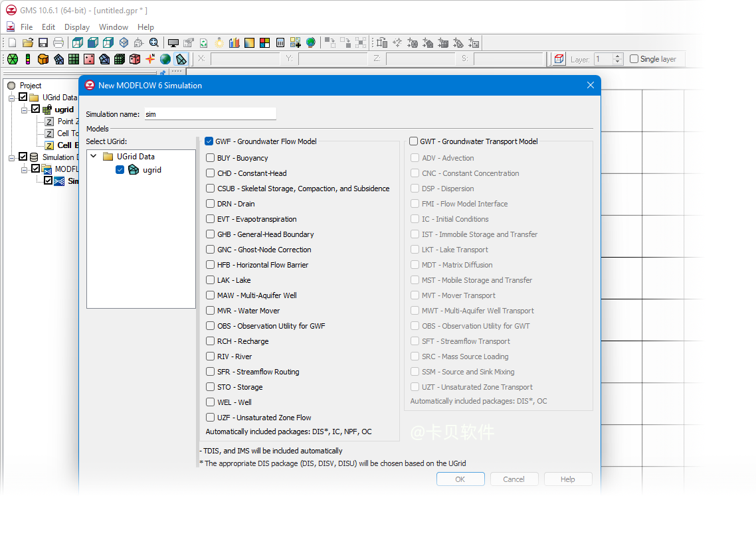Click the New project icon in the toolbar
Image resolution: width=756 pixels, height=555 pixels.
pos(13,43)
